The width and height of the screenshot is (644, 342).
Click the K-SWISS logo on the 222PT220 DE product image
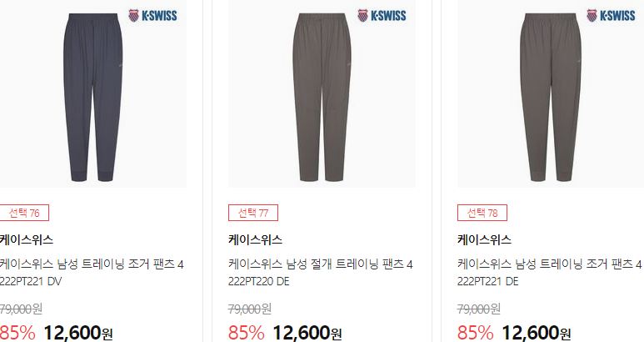pyautogui.click(x=382, y=16)
